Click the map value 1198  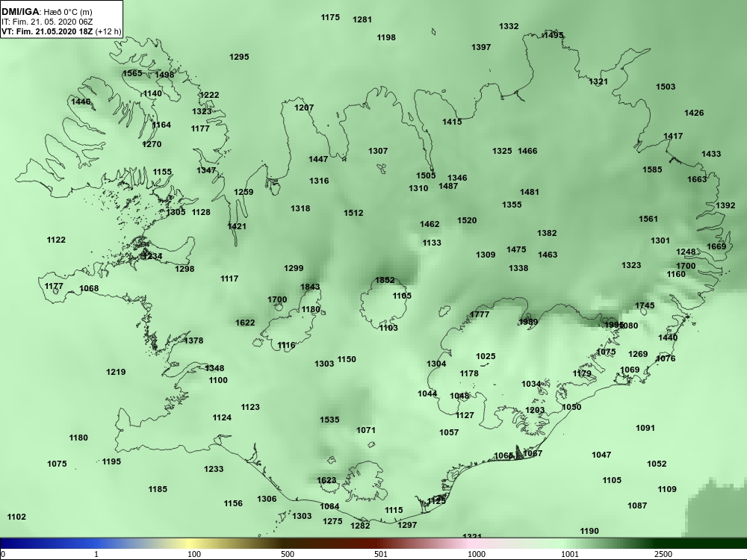[x=386, y=37]
